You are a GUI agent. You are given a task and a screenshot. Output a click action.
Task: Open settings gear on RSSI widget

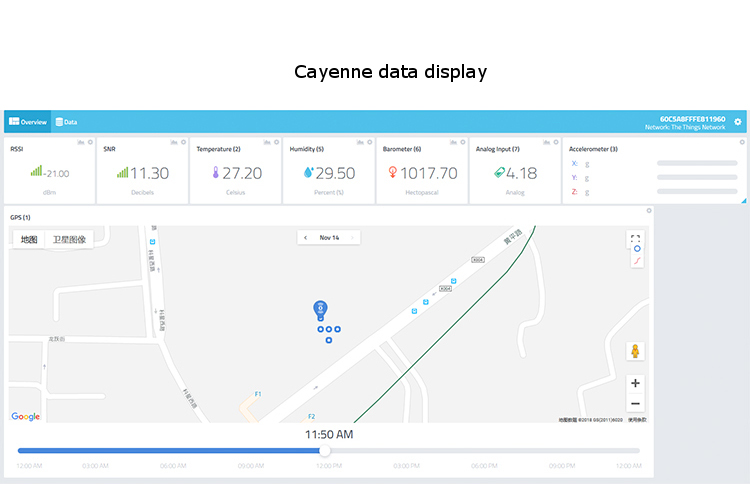tap(91, 142)
